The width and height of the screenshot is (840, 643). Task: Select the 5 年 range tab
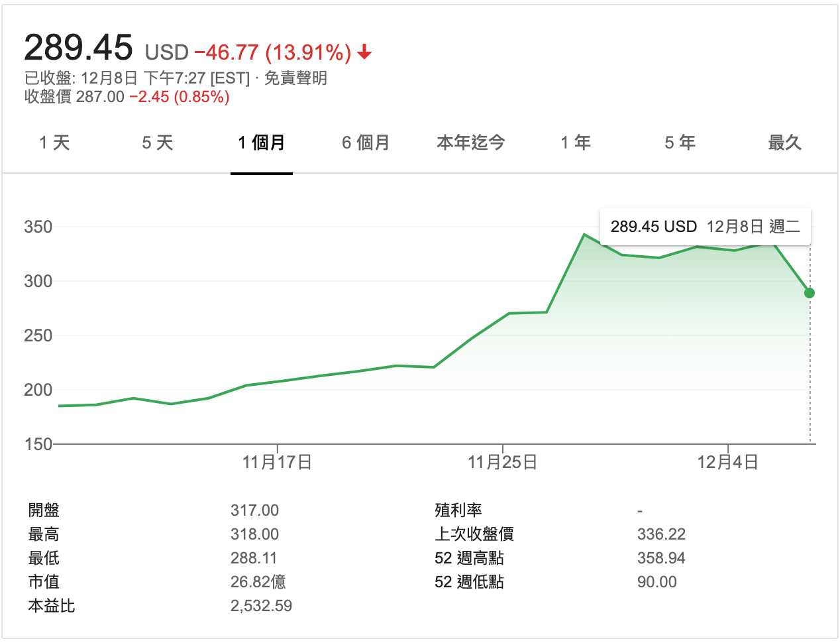click(x=680, y=143)
